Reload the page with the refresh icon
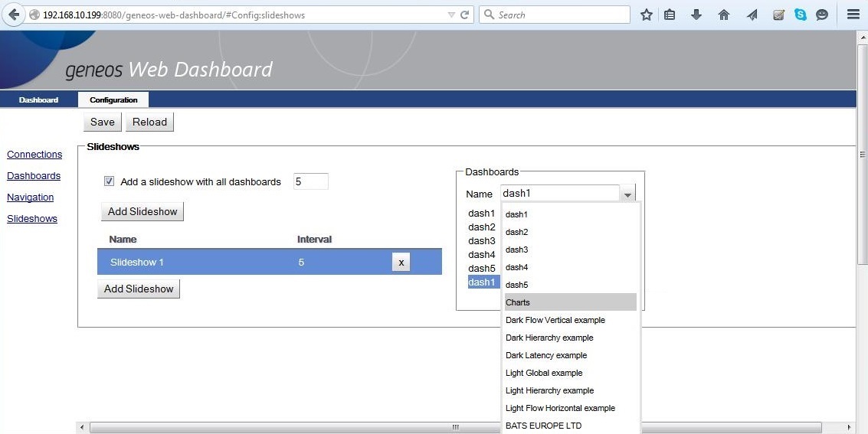Image resolution: width=868 pixels, height=434 pixels. point(464,15)
